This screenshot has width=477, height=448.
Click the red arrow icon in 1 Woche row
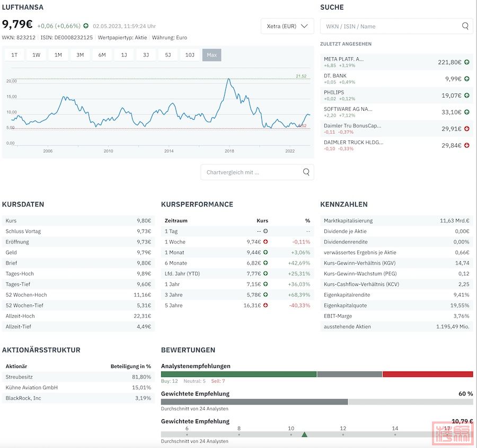point(266,242)
